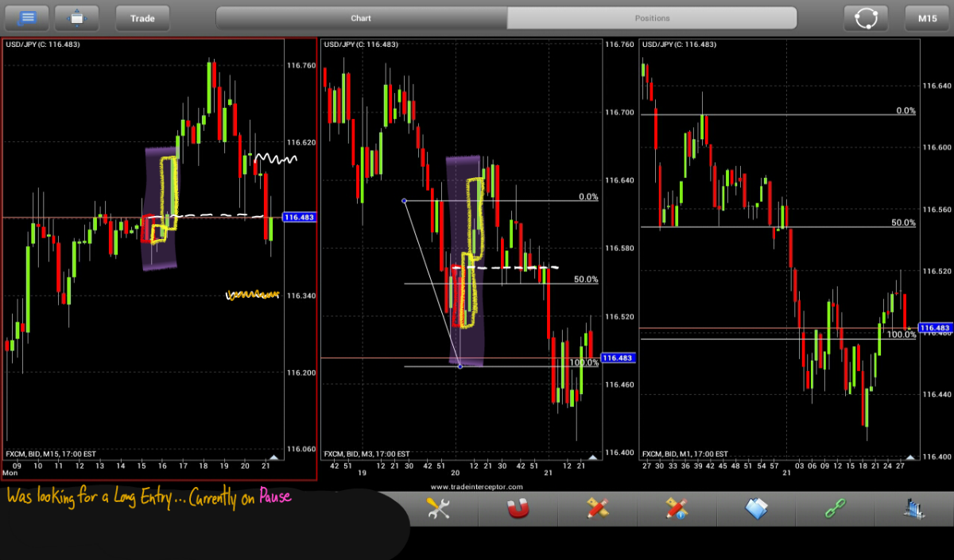Click the 116.700 price on M3 axis

pyautogui.click(x=620, y=112)
